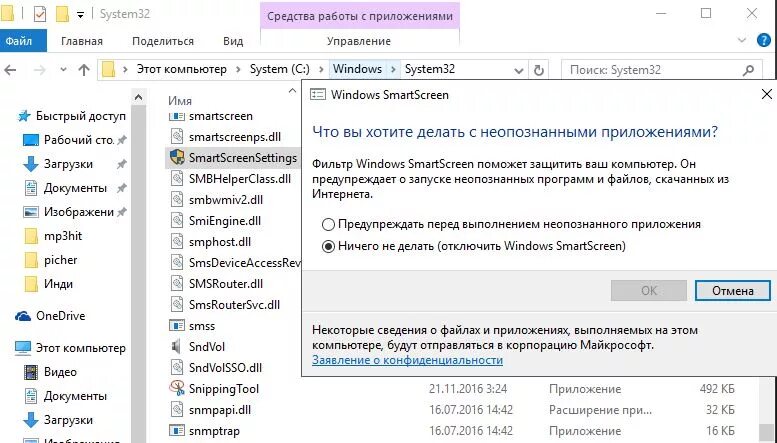
Task: Open OneDrive cloud icon in sidebar
Action: tap(22, 315)
